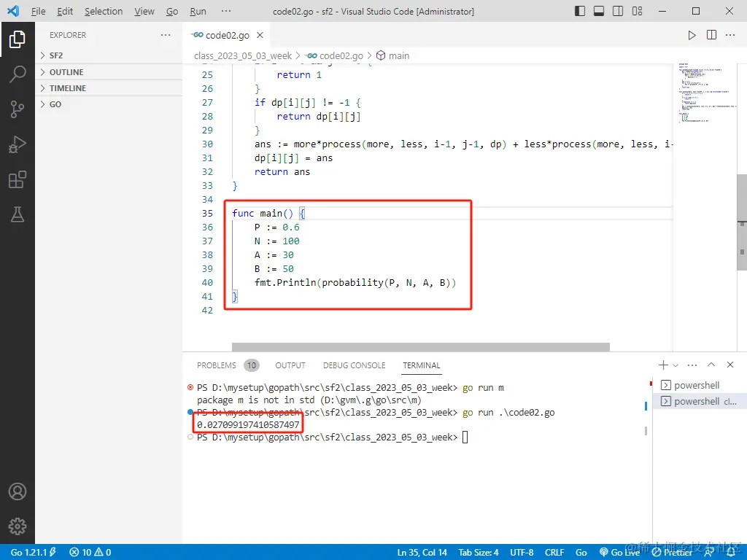The width and height of the screenshot is (747, 560).
Task: Close the terminal panel
Action: [x=730, y=365]
